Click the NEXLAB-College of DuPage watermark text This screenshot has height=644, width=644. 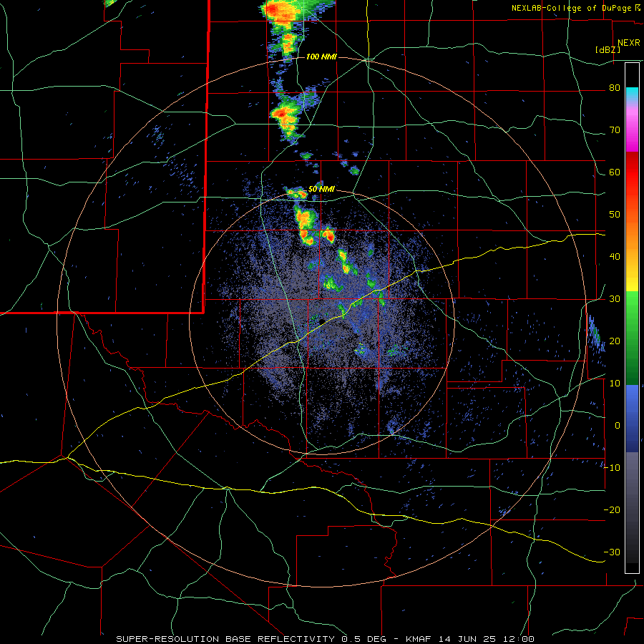[x=571, y=8]
